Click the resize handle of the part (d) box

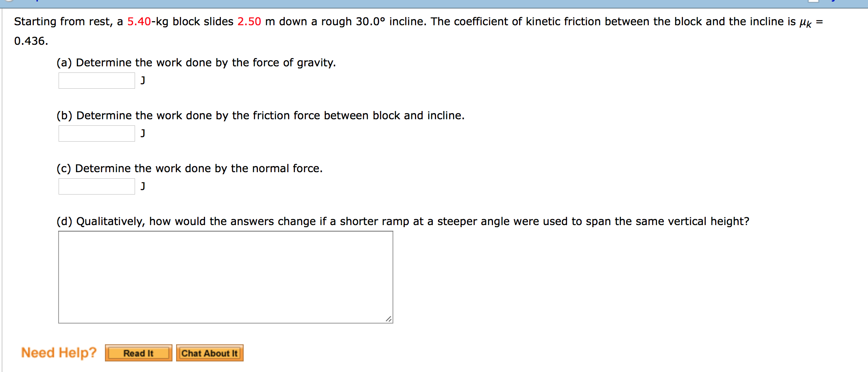point(389,319)
